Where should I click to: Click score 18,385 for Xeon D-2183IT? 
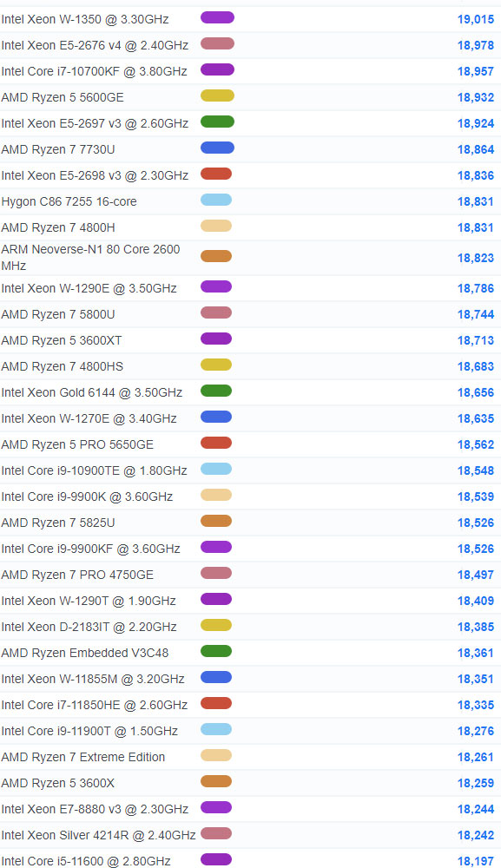tap(476, 627)
